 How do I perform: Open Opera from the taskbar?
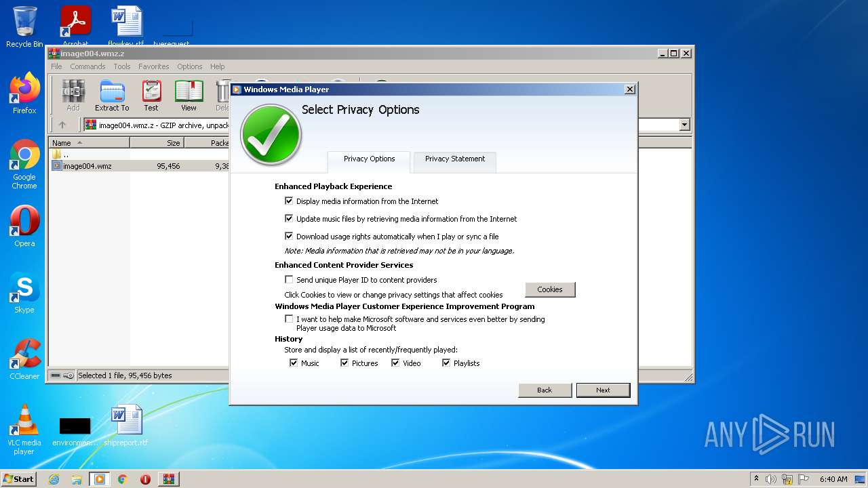point(145,479)
